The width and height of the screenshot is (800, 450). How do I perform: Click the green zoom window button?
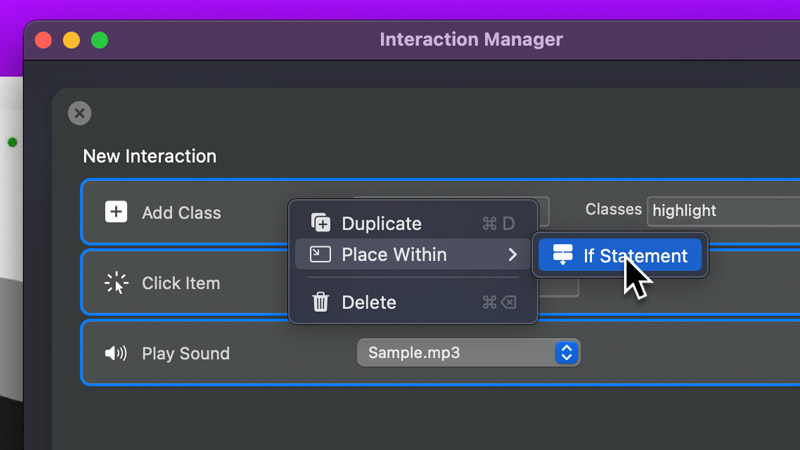[x=99, y=41]
